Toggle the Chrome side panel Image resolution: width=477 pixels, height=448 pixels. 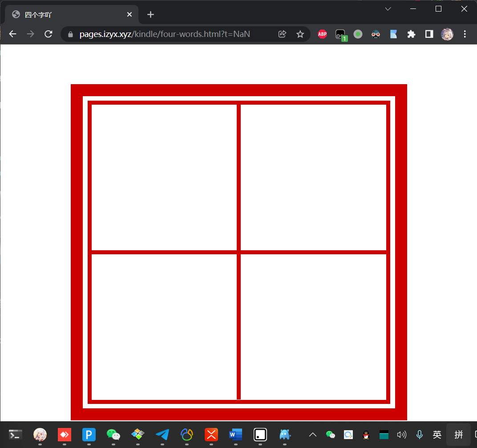[x=429, y=34]
